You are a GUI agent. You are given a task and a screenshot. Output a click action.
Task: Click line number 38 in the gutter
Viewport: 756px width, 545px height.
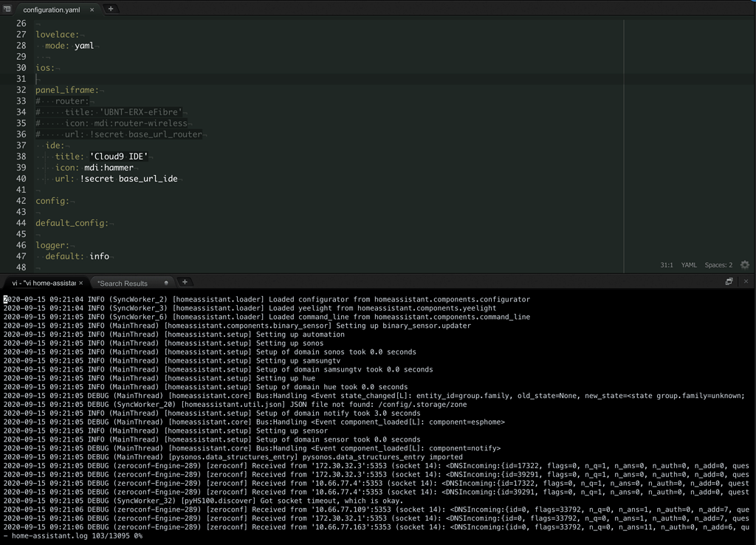(x=20, y=157)
